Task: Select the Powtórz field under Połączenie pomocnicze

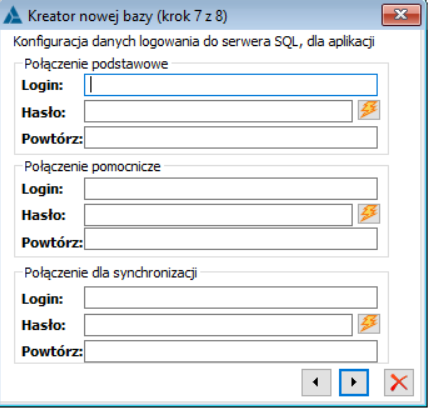Action: (231, 239)
